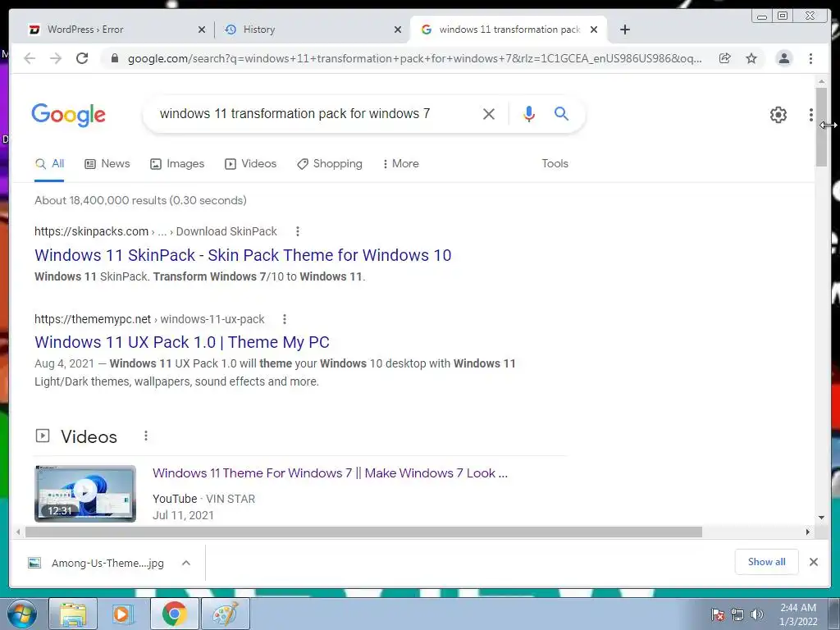This screenshot has height=630, width=840.
Task: Open the Chrome profile avatar menu
Action: click(x=783, y=58)
